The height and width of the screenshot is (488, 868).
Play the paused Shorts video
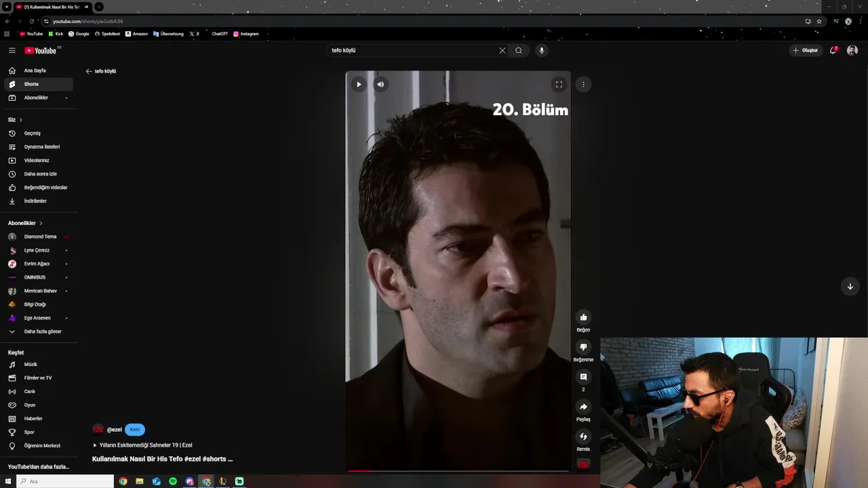click(x=359, y=85)
